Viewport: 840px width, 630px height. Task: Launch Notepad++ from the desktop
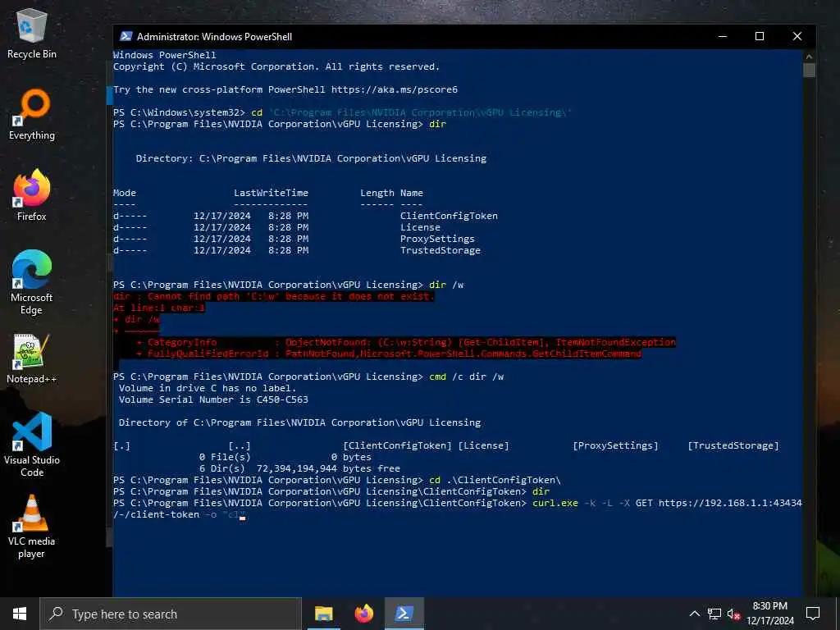coord(32,359)
